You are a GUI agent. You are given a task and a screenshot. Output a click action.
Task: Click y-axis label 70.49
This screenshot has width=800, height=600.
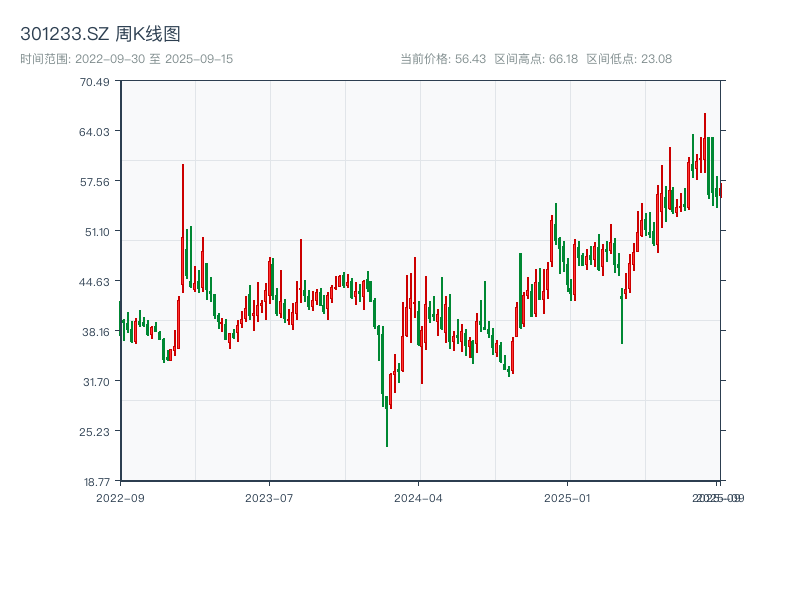[94, 82]
